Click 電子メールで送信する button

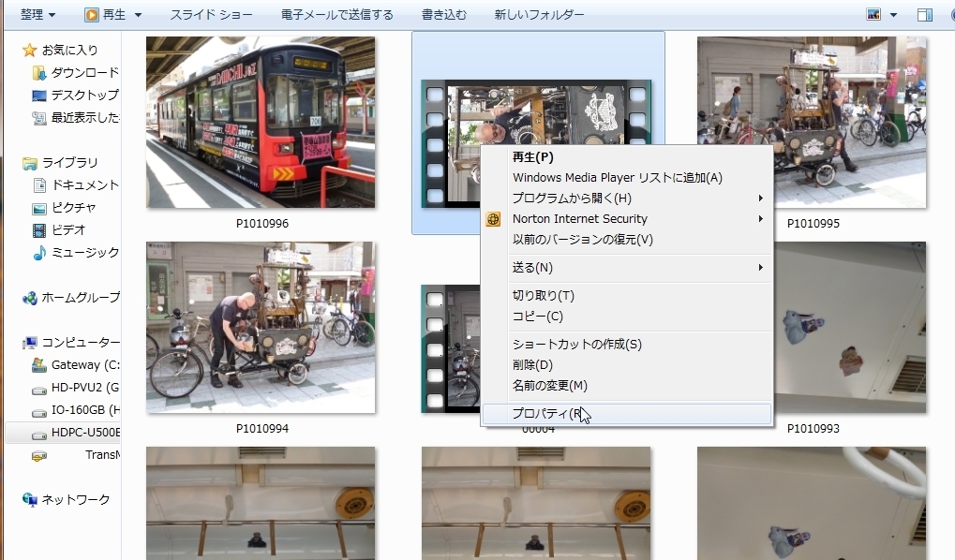(x=336, y=15)
